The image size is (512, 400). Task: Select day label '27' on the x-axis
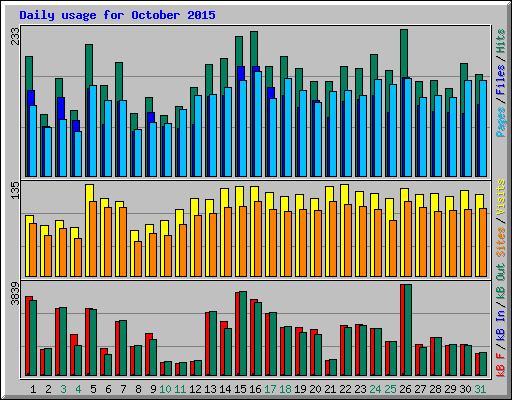point(420,389)
